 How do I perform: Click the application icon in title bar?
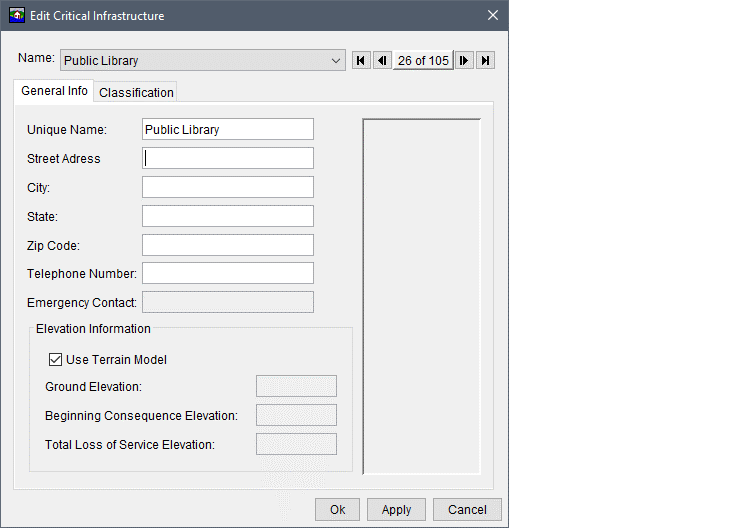tap(17, 16)
